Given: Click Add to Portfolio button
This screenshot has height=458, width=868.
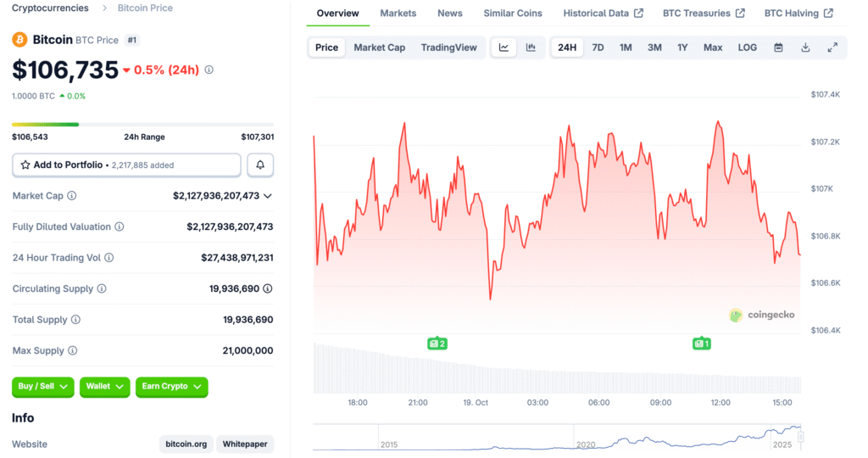Looking at the screenshot, I should tap(126, 165).
